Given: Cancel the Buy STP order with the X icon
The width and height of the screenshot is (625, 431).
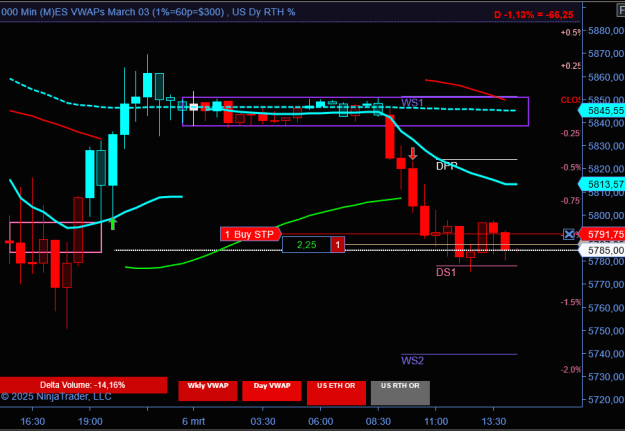Looking at the screenshot, I should [568, 234].
